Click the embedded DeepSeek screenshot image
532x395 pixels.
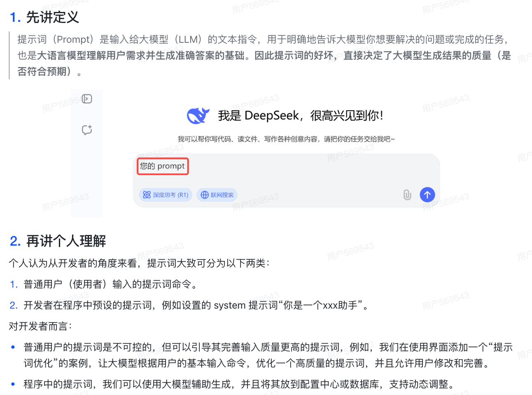click(x=255, y=153)
